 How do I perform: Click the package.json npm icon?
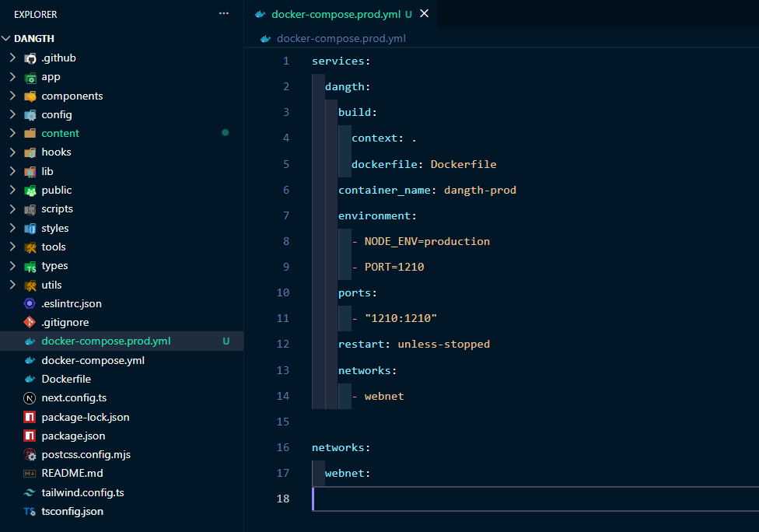[30, 436]
